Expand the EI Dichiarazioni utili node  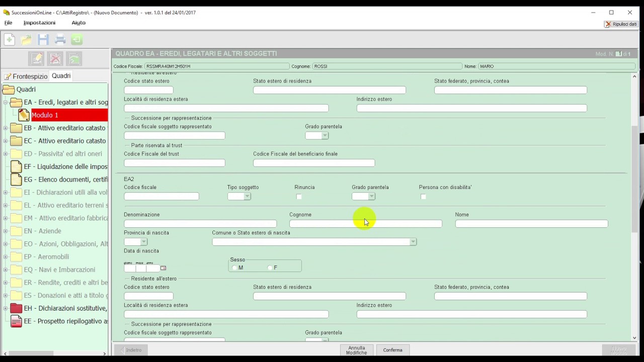pyautogui.click(x=5, y=193)
